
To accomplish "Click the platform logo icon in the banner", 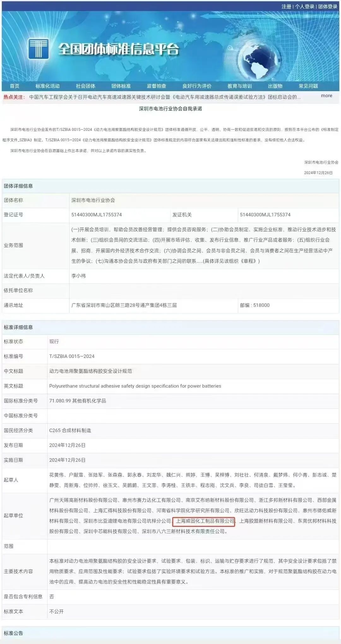I will tap(38, 49).
